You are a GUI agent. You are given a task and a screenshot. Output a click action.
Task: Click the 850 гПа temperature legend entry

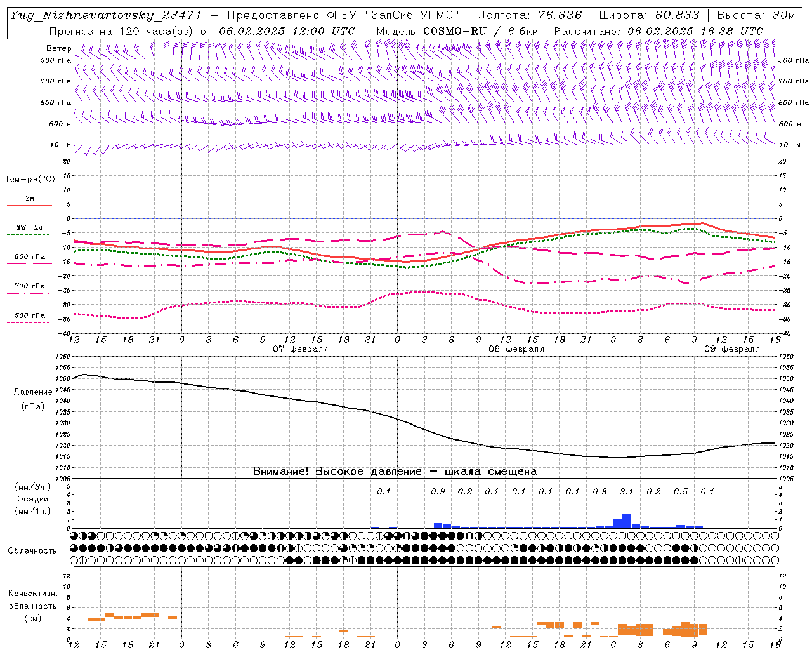pyautogui.click(x=29, y=257)
